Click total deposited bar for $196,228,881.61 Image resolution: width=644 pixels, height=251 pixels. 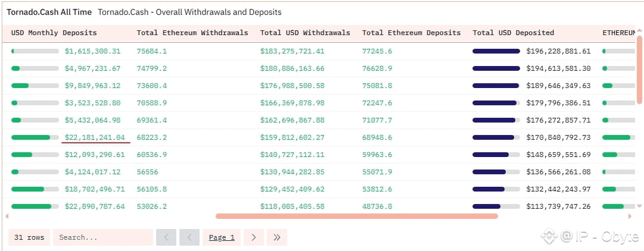pyautogui.click(x=496, y=51)
